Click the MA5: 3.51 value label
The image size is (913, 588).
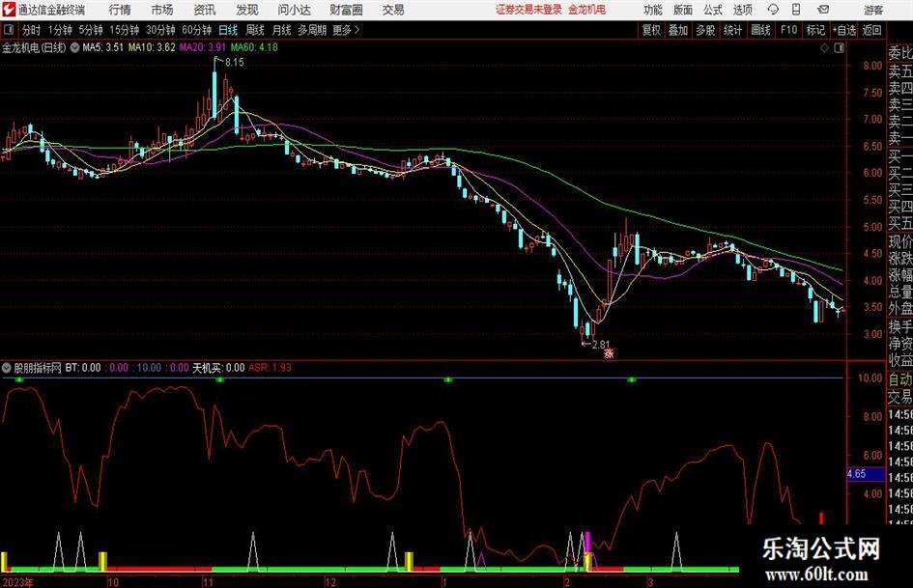pos(103,47)
